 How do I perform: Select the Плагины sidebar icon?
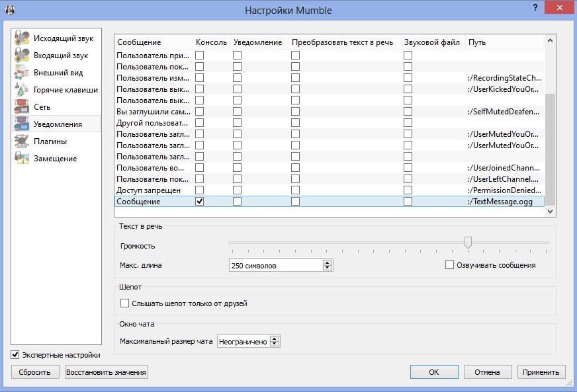[22, 141]
